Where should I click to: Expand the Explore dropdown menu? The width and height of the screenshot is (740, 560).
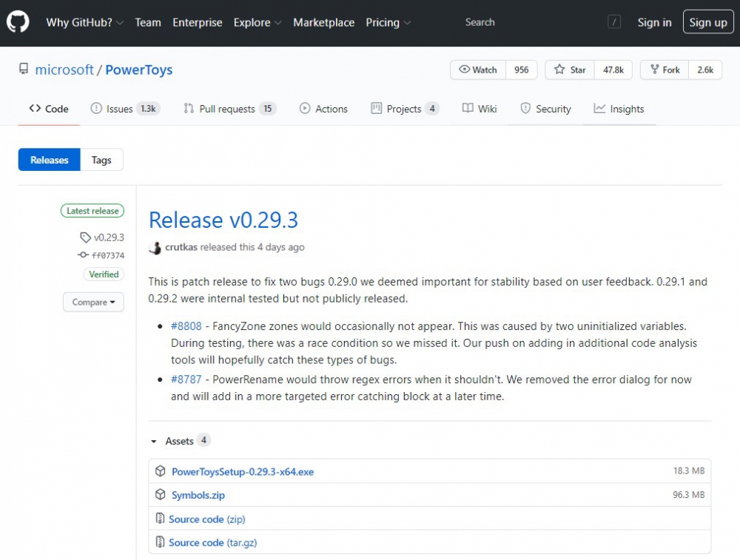[x=258, y=23]
